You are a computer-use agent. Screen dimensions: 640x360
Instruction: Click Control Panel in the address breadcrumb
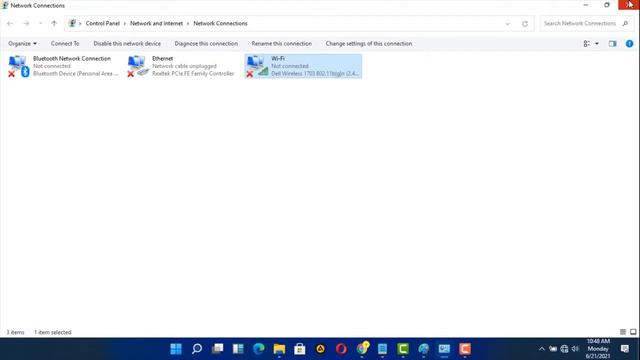(x=102, y=24)
